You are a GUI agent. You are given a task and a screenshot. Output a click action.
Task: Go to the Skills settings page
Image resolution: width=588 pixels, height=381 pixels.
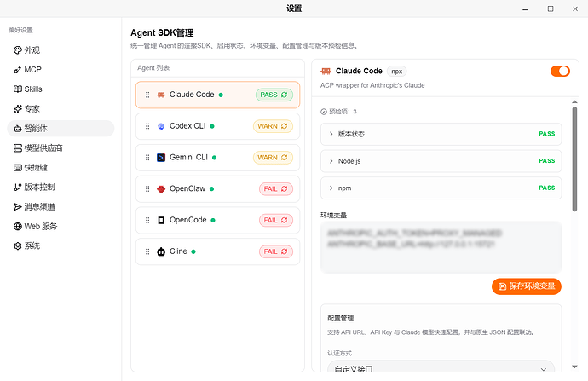tap(61, 89)
